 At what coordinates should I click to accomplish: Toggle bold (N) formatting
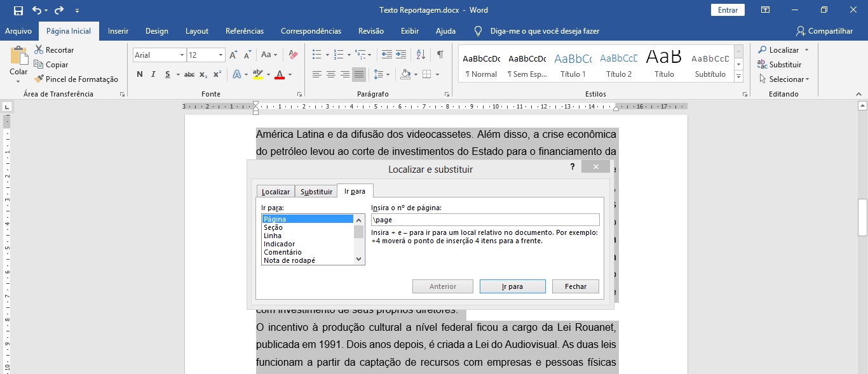[x=139, y=74]
